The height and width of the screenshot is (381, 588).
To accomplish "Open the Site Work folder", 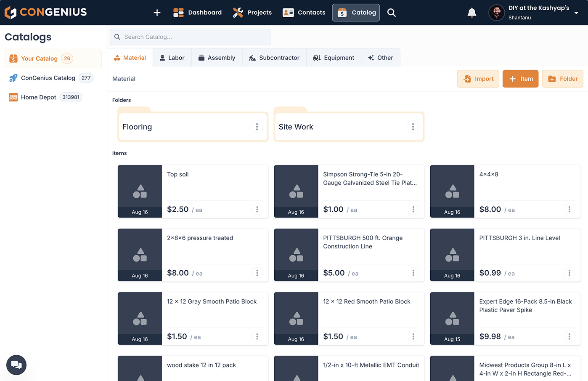I will tap(349, 127).
